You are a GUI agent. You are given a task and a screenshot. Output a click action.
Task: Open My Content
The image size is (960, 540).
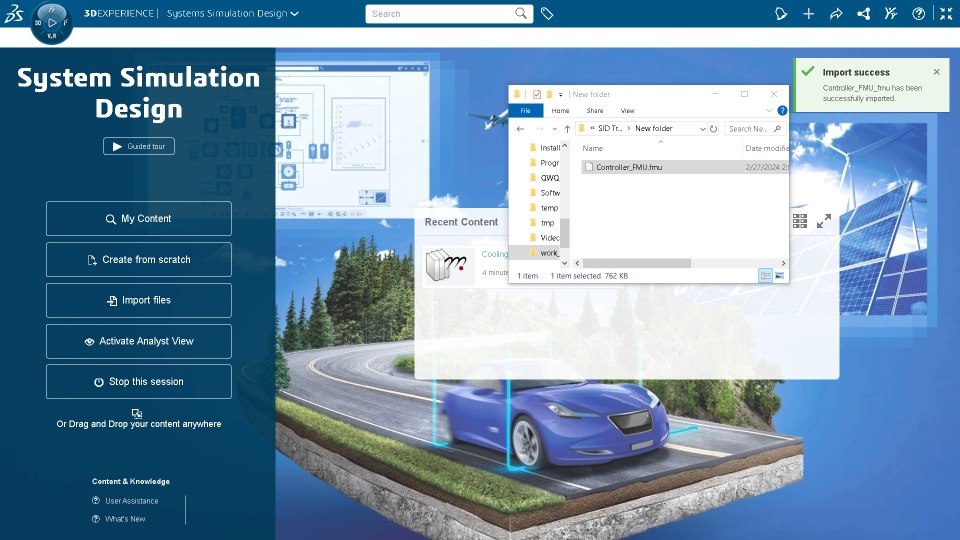tap(139, 219)
